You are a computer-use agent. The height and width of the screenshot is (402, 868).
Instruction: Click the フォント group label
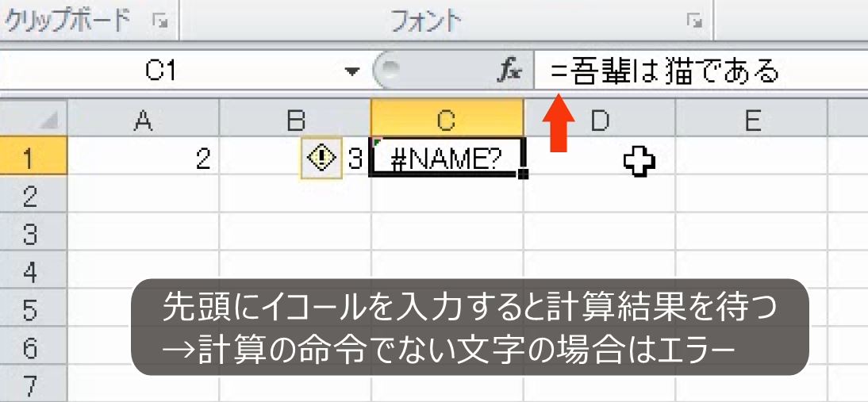[425, 21]
